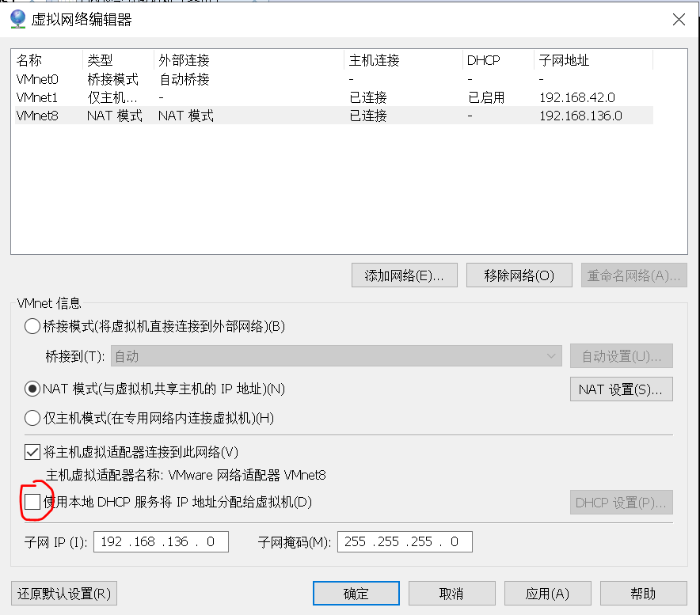Viewport: 700px width, 615px height.
Task: Enable the local DHCP service checkbox
Action: click(32, 502)
